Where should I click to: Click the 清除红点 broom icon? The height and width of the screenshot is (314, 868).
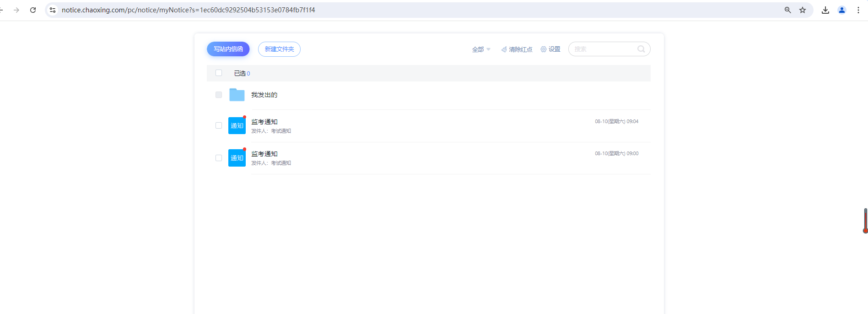coord(504,49)
